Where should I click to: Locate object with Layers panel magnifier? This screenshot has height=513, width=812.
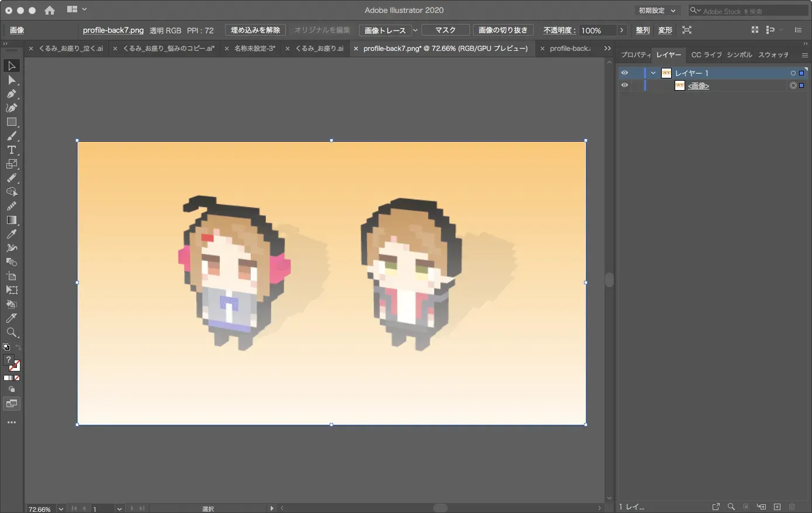(x=731, y=507)
